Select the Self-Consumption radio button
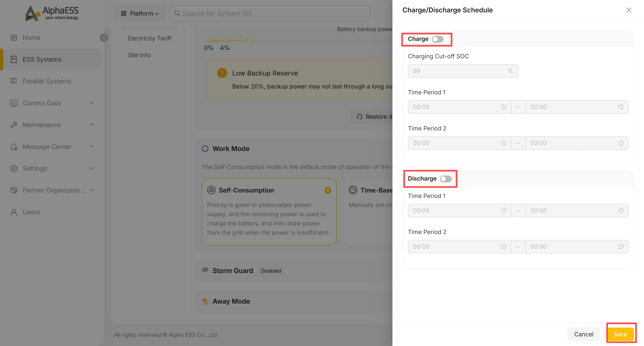 click(x=327, y=190)
